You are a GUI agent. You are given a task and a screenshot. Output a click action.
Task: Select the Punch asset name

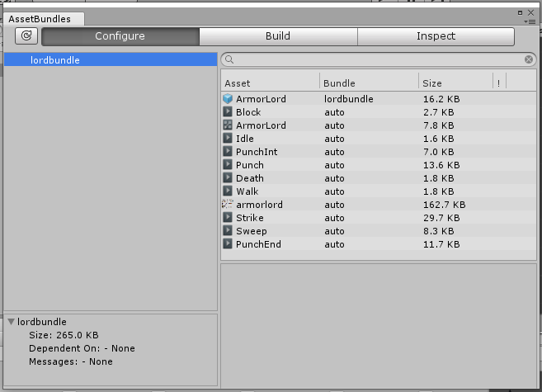[250, 165]
